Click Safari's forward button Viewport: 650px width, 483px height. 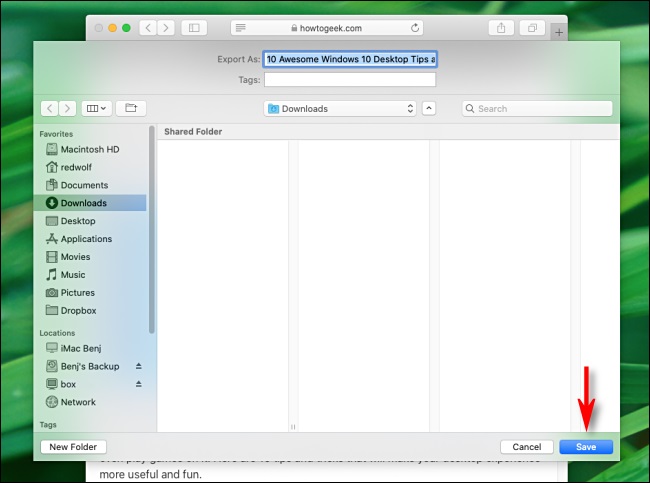point(166,28)
